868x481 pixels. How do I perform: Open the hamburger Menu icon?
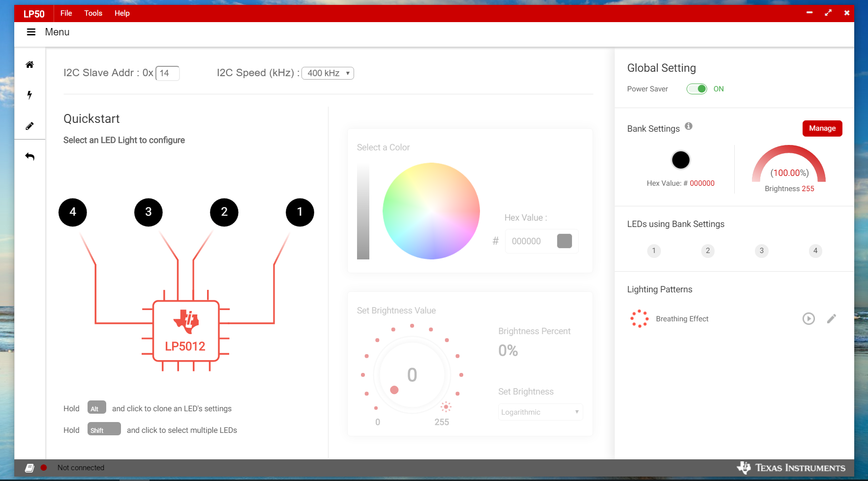31,32
